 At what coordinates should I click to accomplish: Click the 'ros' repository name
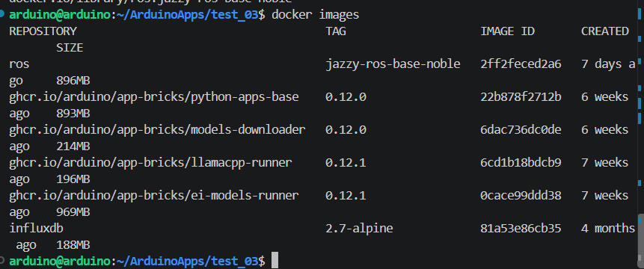tap(19, 64)
